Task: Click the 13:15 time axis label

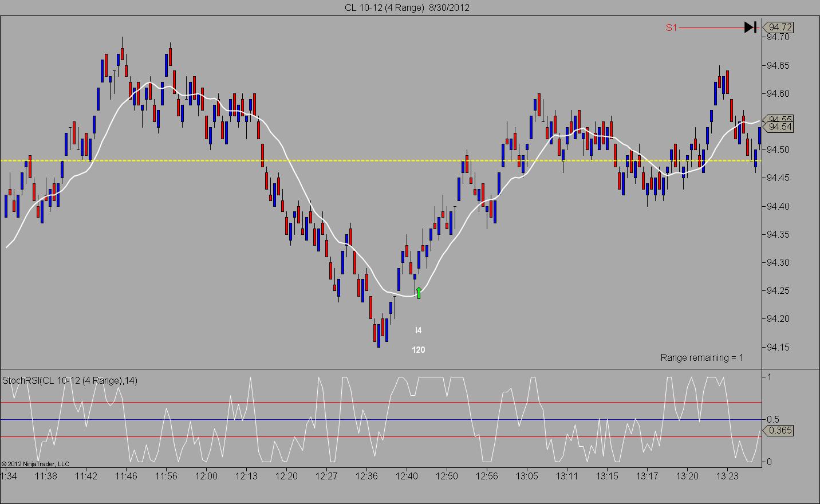Action: point(607,476)
